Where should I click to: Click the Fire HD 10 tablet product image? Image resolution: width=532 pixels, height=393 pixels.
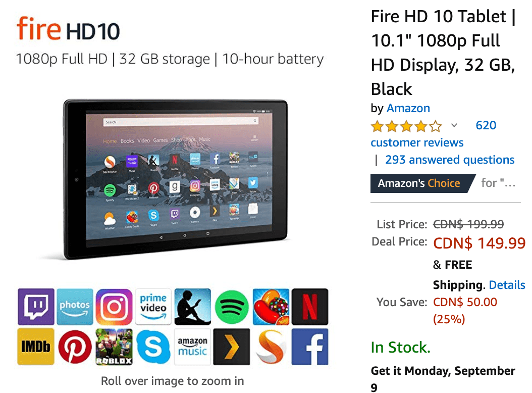click(x=176, y=179)
